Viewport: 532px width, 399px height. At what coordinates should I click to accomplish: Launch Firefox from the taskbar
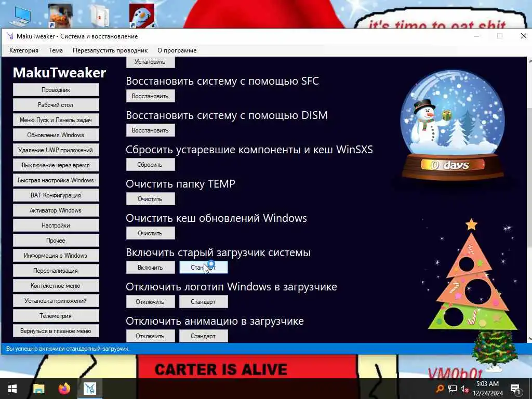64,389
